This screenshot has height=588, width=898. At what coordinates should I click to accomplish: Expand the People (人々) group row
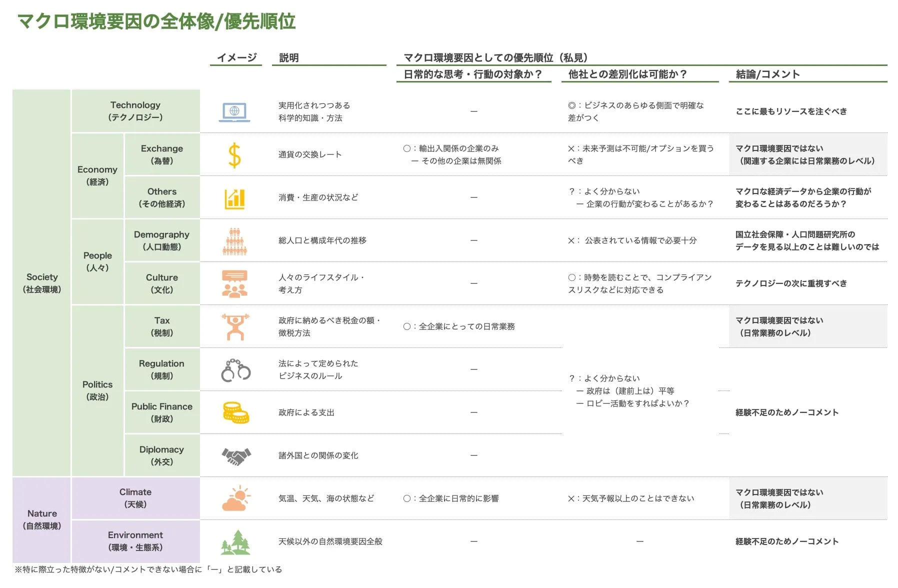(98, 261)
